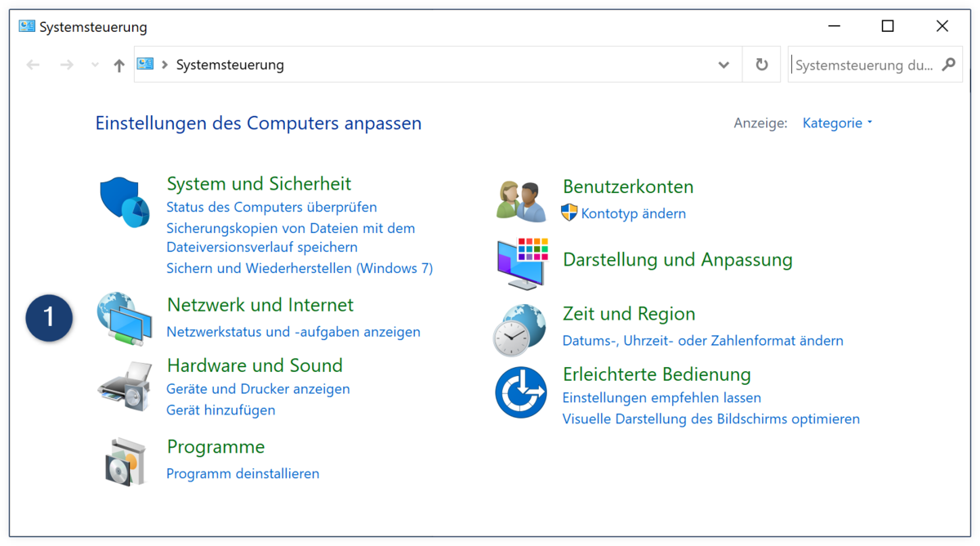Click the Systemsteuerung title bar icon
Screen dimensions: 980x546
coord(27,26)
